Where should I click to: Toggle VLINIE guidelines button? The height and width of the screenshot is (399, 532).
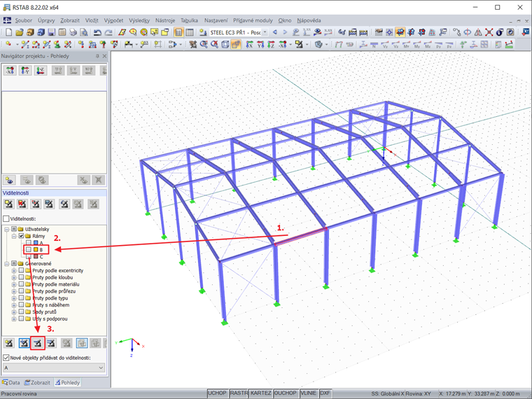(308, 393)
